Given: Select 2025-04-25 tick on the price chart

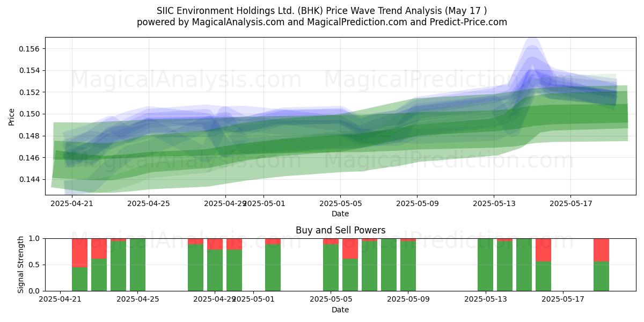Looking at the screenshot, I should pos(149,203).
